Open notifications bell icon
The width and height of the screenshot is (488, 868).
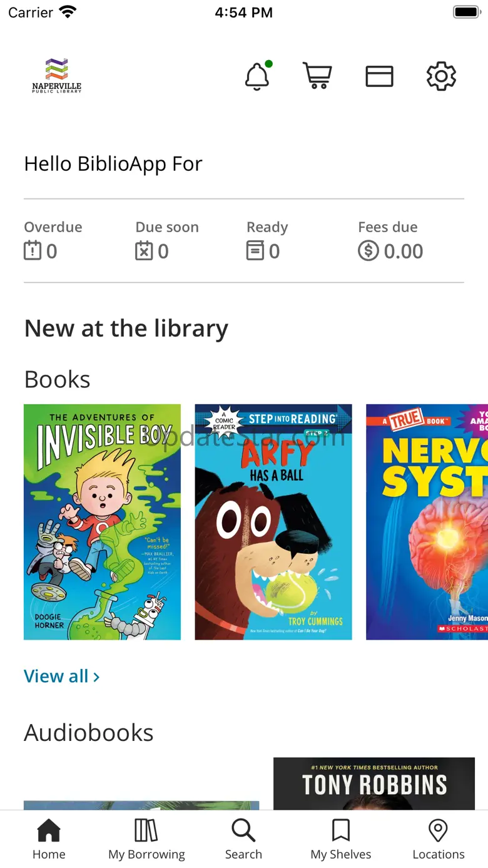pos(257,76)
